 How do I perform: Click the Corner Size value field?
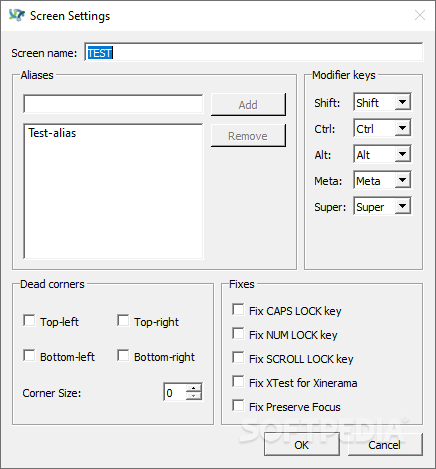175,392
